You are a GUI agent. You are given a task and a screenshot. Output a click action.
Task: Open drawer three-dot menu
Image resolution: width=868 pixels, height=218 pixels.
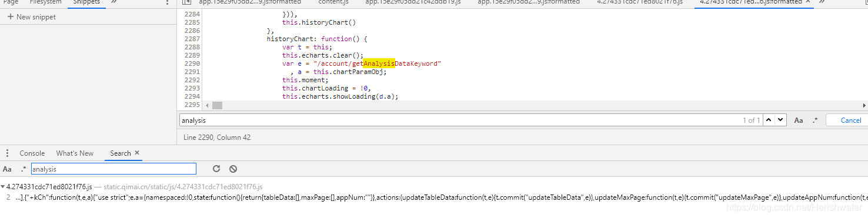(7, 153)
